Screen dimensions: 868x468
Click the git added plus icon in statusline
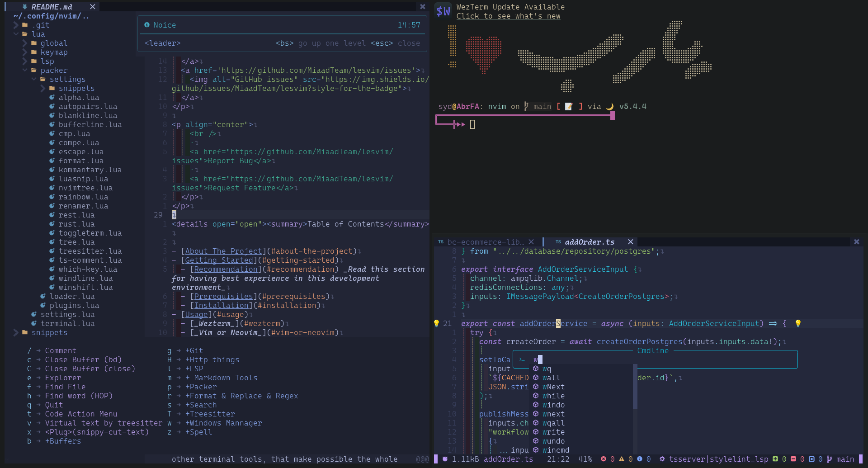[775, 459]
